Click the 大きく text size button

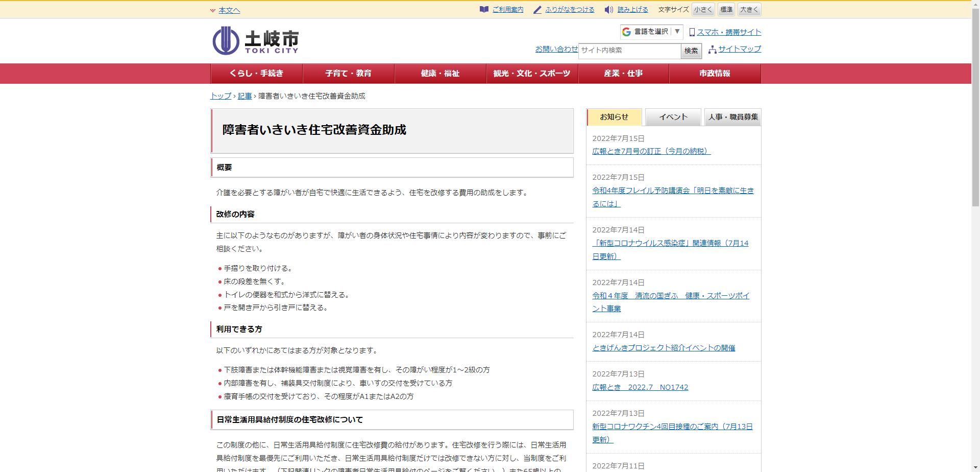click(x=749, y=10)
